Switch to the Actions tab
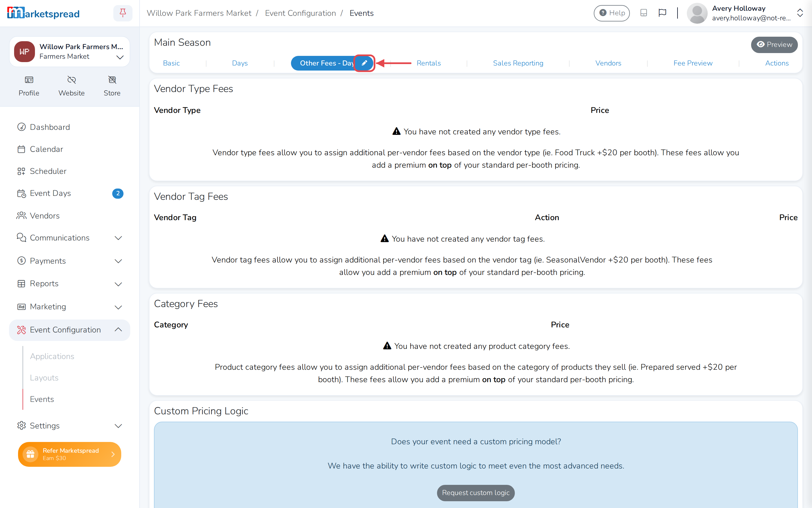812x508 pixels. [776, 63]
